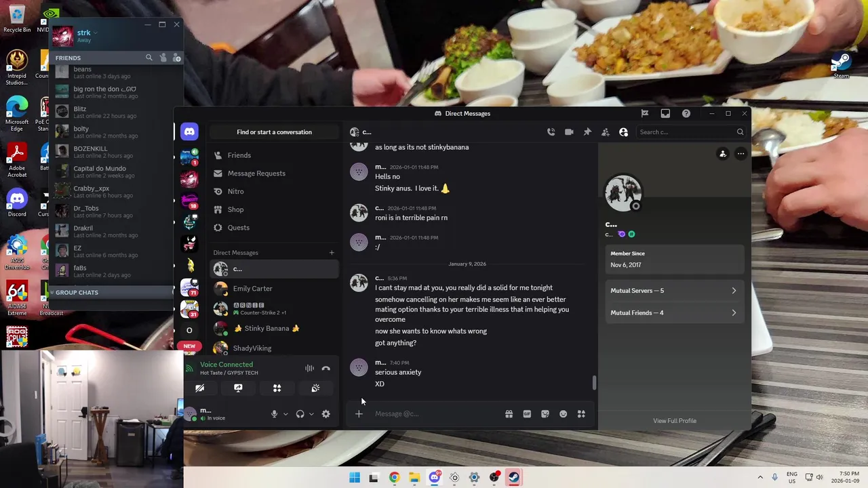Viewport: 868px width, 488px height.
Task: Click Find or start a conversation
Action: click(x=274, y=132)
